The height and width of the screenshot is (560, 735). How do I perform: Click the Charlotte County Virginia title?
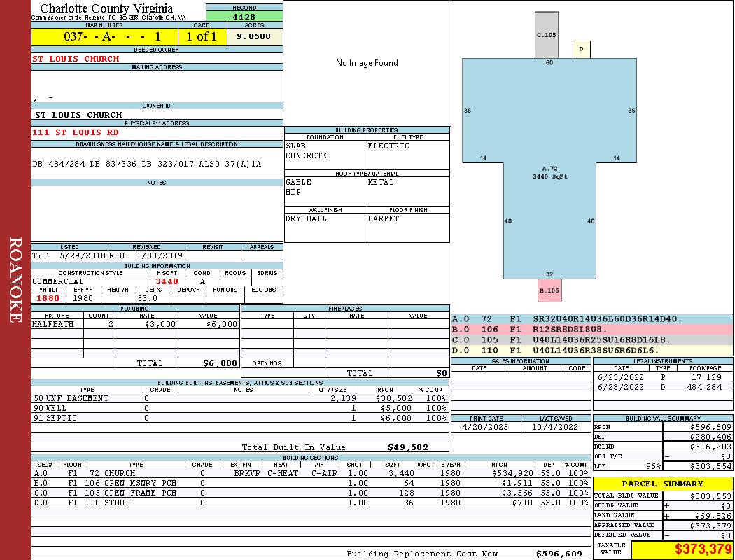[106, 8]
